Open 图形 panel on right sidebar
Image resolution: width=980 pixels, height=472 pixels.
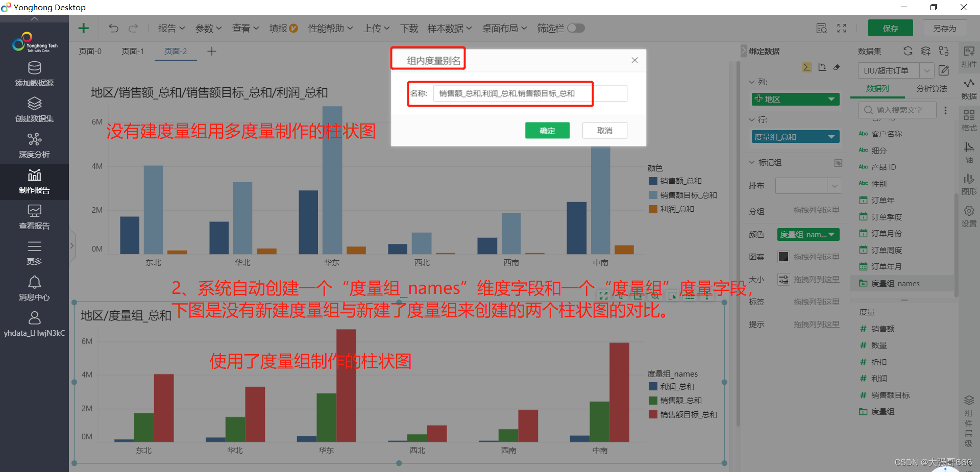tap(969, 184)
